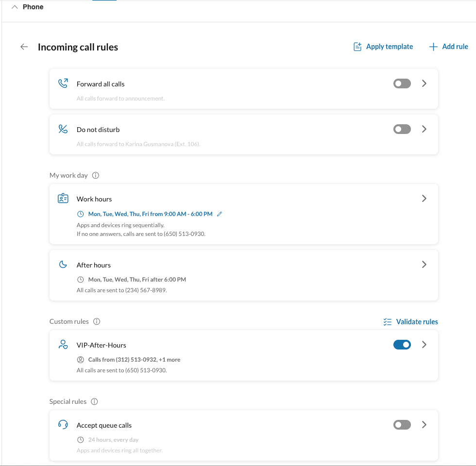Click the moon icon for After hours
Image resolution: width=476 pixels, height=466 pixels.
coord(63,265)
